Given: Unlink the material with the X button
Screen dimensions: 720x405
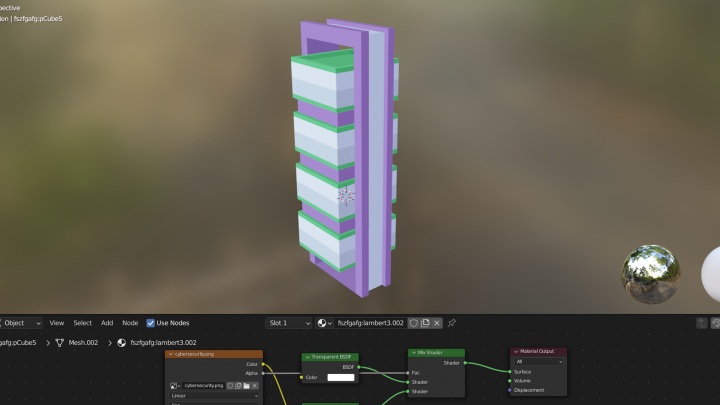Looking at the screenshot, I should pos(437,323).
